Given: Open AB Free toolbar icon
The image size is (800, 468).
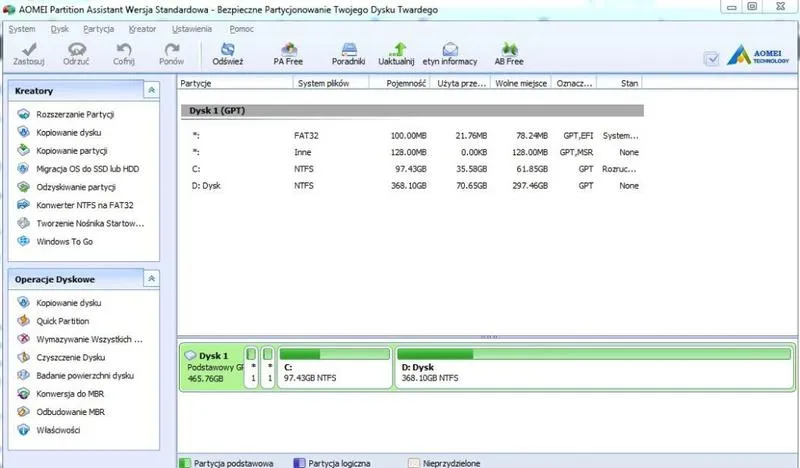Looking at the screenshot, I should click(509, 49).
